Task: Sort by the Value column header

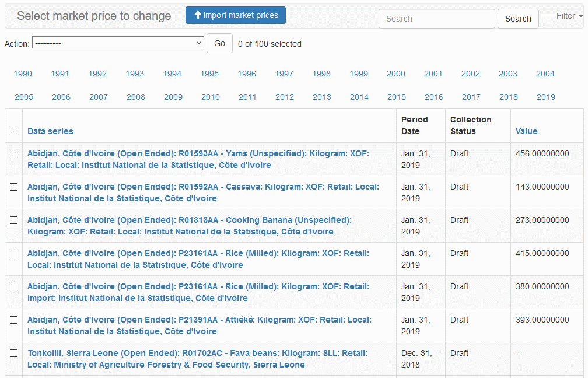Action: (526, 131)
